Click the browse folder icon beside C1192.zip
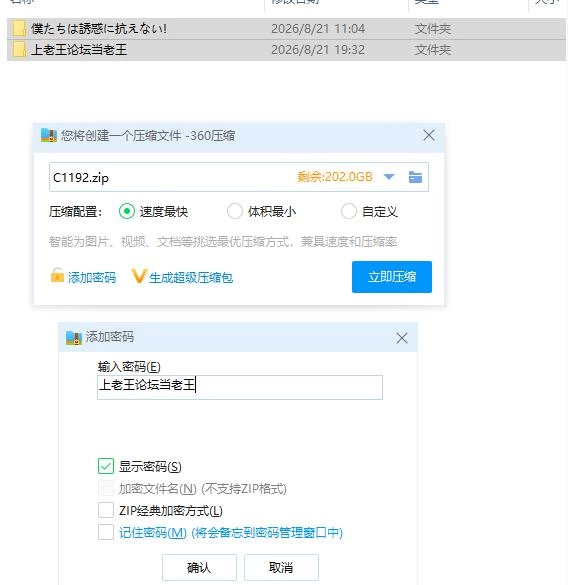 coord(415,177)
